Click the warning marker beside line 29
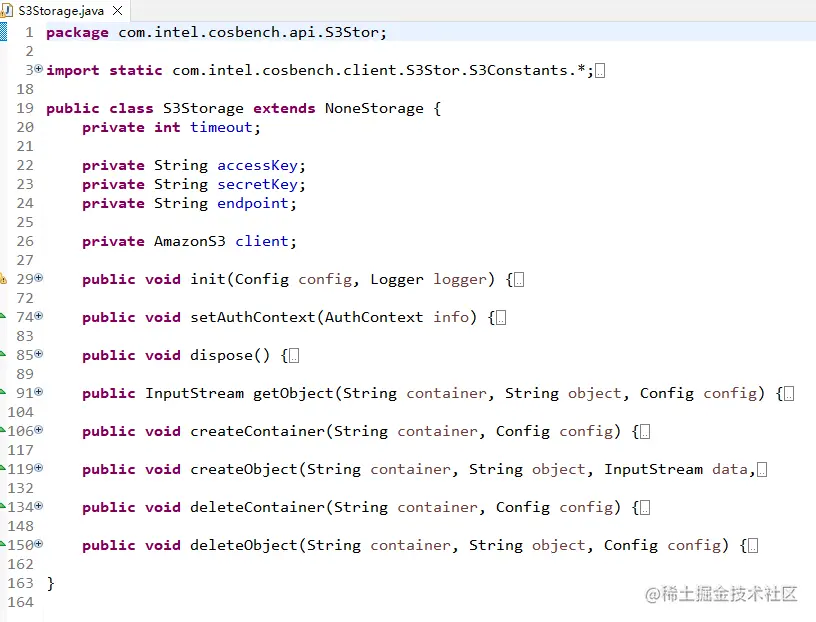This screenshot has height=622, width=816. tap(7, 279)
